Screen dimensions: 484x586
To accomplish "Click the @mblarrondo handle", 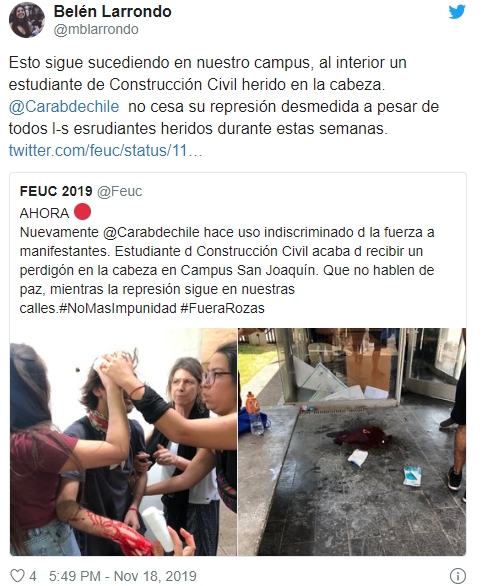I will [96, 30].
